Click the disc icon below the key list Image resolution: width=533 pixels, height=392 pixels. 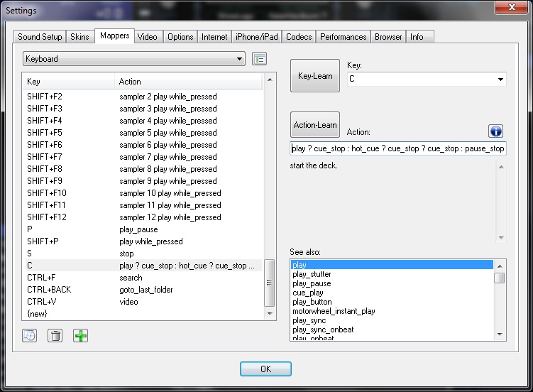[x=29, y=336]
